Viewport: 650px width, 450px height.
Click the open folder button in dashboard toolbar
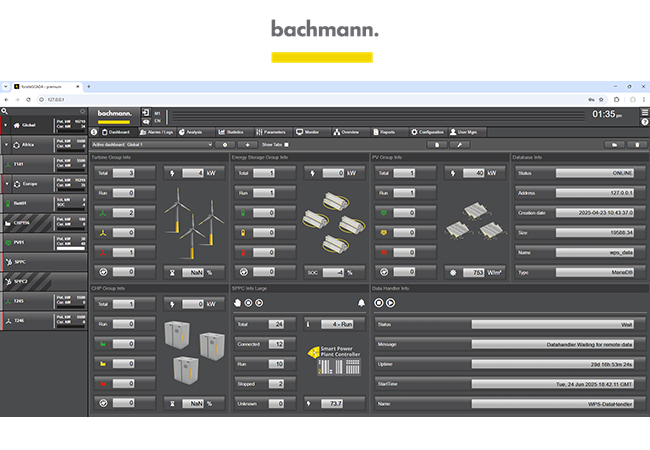coord(614,145)
